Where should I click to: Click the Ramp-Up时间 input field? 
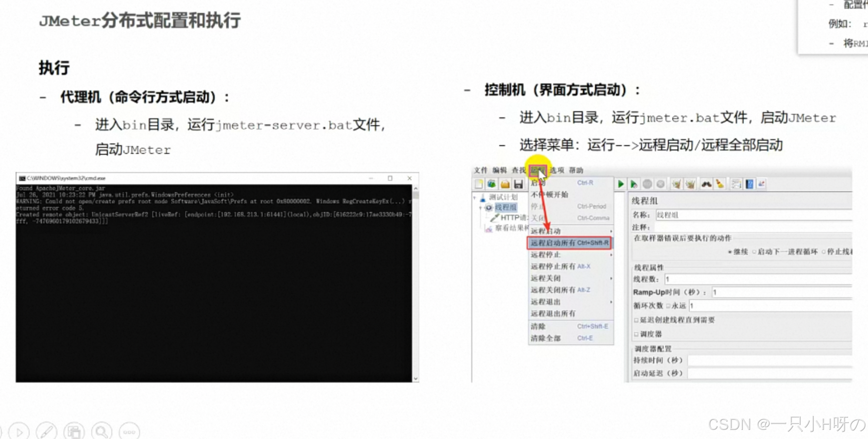(781, 293)
